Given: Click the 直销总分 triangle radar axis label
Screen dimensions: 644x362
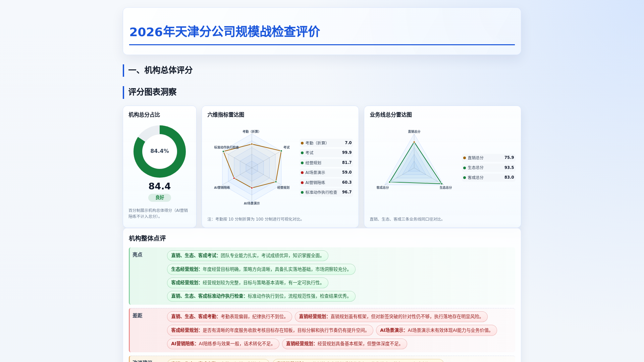Looking at the screenshot, I should [x=414, y=132].
